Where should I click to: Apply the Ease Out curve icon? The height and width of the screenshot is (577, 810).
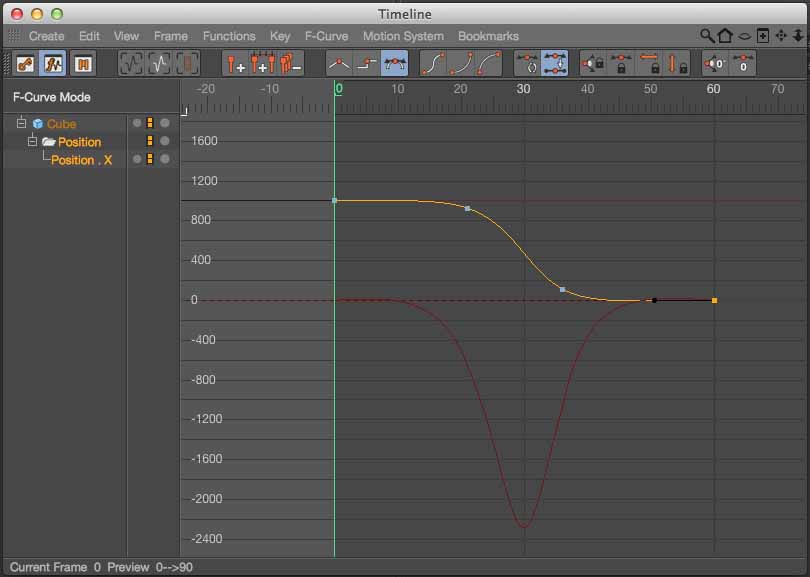pos(489,64)
